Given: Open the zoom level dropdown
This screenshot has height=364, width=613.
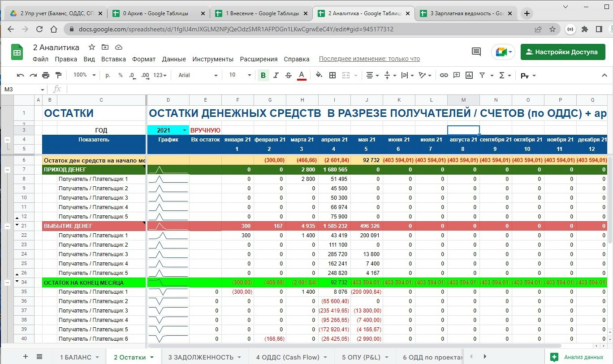Looking at the screenshot, I should click(84, 75).
